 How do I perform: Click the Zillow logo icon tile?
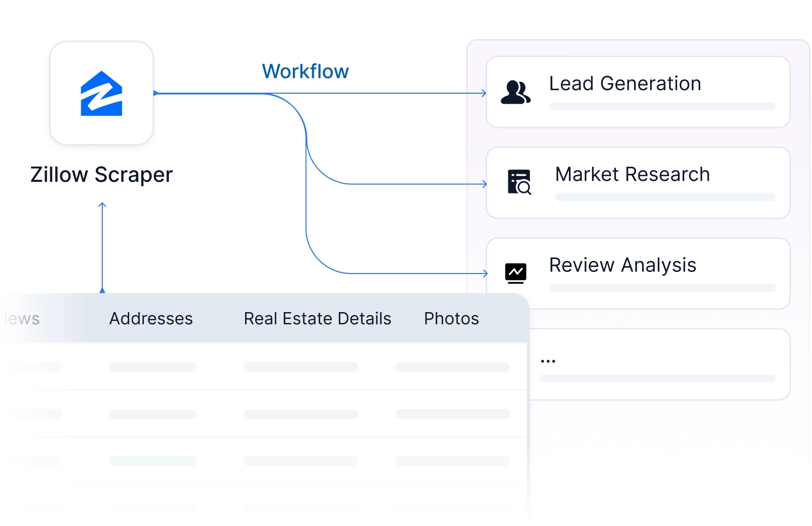click(102, 93)
